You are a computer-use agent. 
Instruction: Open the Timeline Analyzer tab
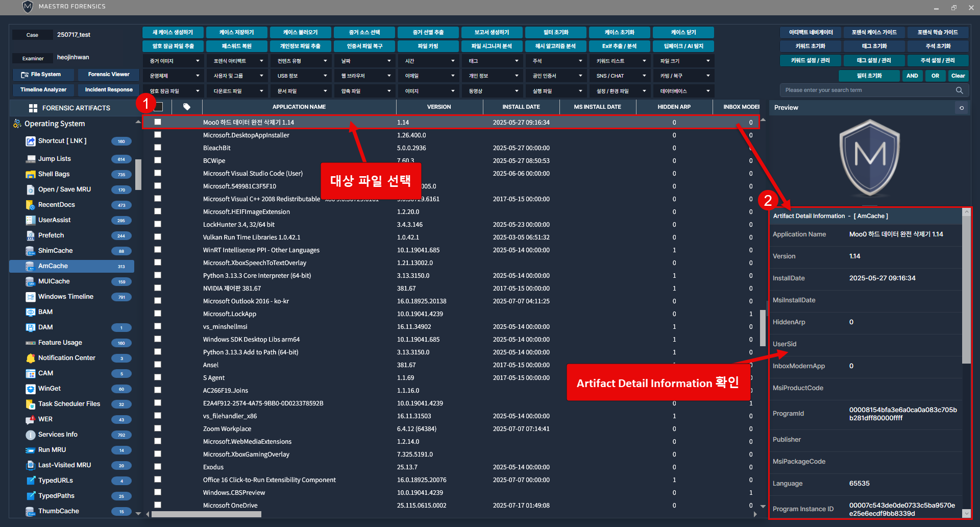[x=43, y=90]
